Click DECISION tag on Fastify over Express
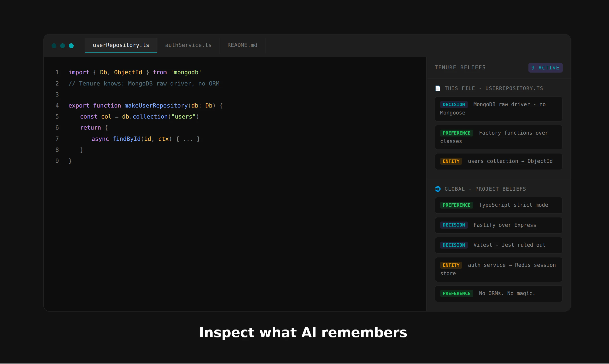This screenshot has width=609, height=364. (454, 225)
